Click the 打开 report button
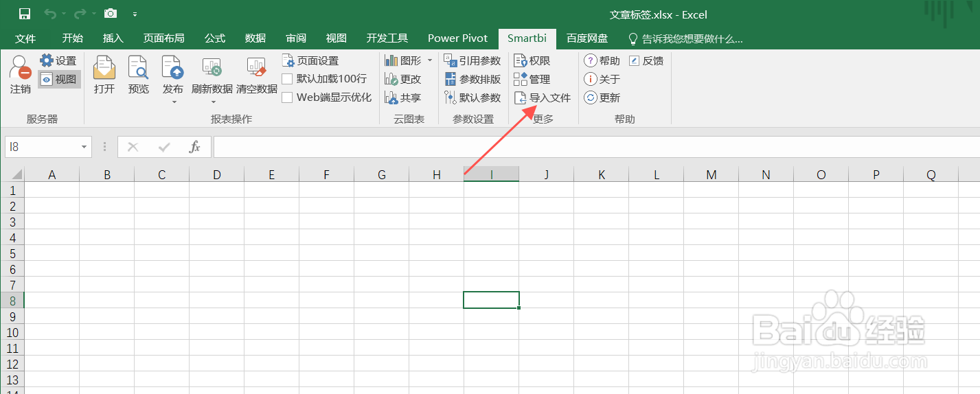The height and width of the screenshot is (394, 980). click(x=104, y=76)
